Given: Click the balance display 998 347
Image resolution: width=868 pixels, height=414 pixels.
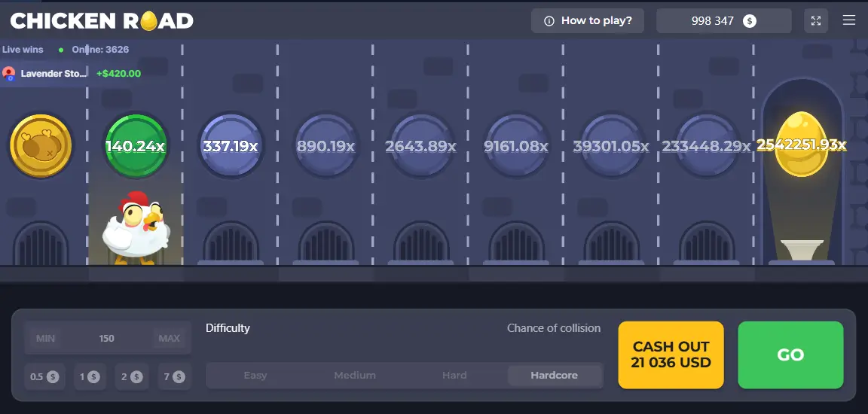Looking at the screenshot, I should 724,21.
